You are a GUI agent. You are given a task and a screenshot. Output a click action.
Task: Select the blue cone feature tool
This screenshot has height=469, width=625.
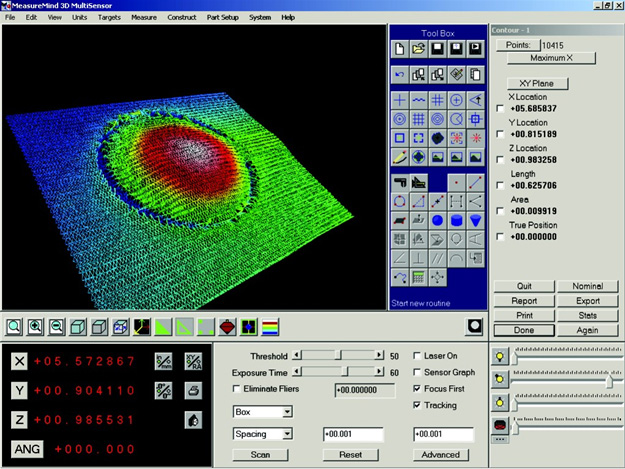click(477, 220)
